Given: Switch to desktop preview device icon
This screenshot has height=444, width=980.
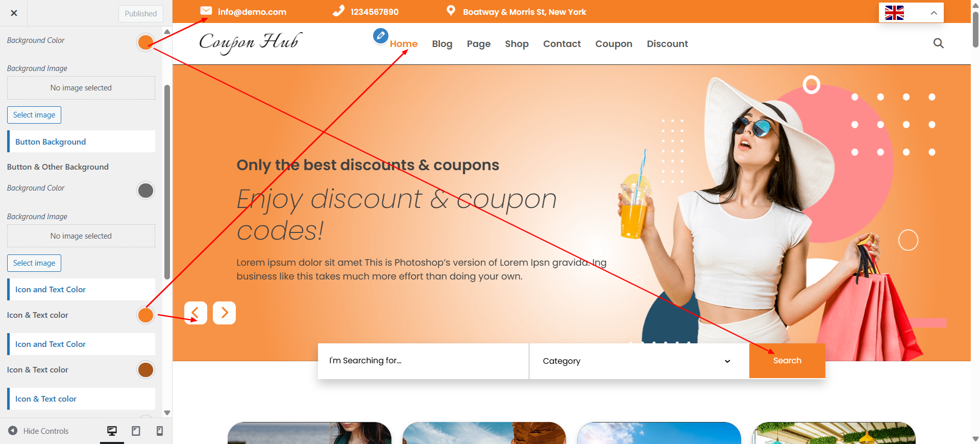Looking at the screenshot, I should coord(112,431).
